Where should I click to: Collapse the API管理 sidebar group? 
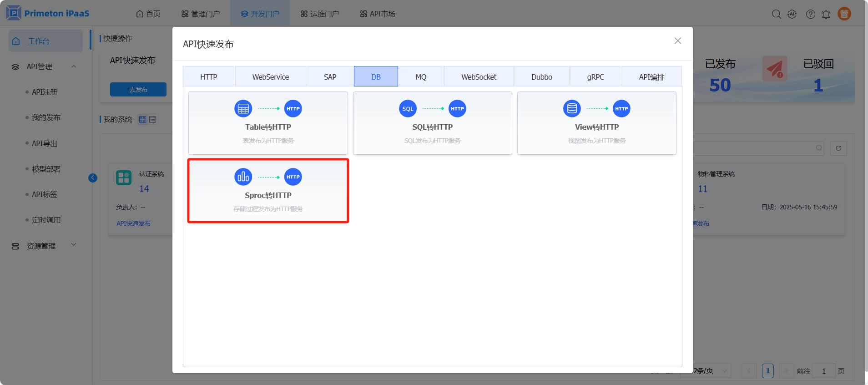[74, 66]
